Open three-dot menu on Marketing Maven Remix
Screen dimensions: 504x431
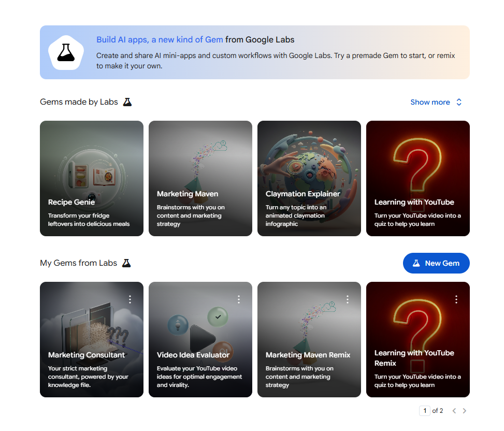point(348,299)
